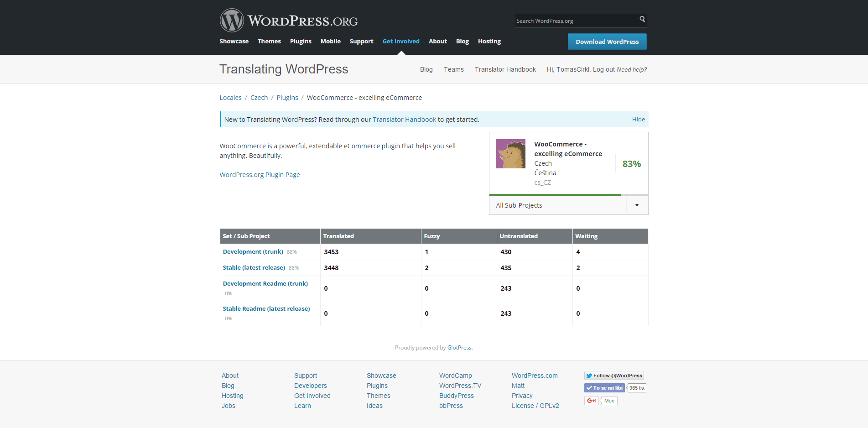Click the Facebook like button
This screenshot has width=868, height=428.
coord(604,388)
